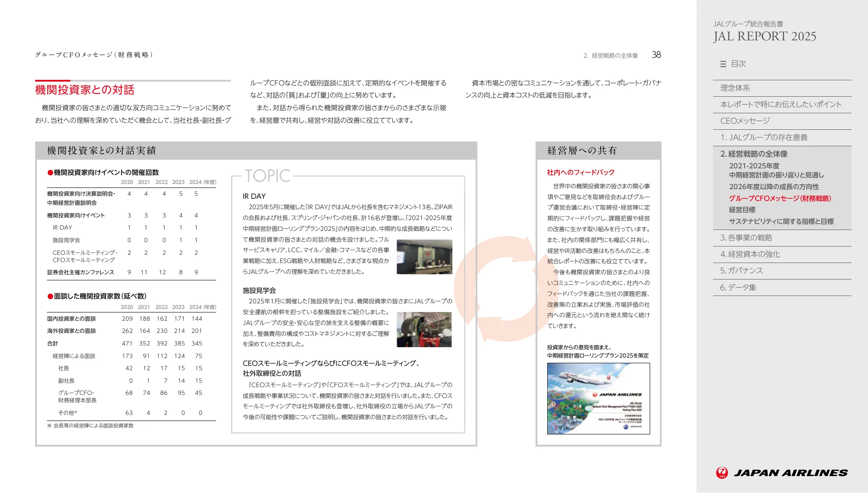Click the 会長等の経営陣による面談投資家数 footnote
Viewport: 868px width, 493px height.
pos(90,426)
